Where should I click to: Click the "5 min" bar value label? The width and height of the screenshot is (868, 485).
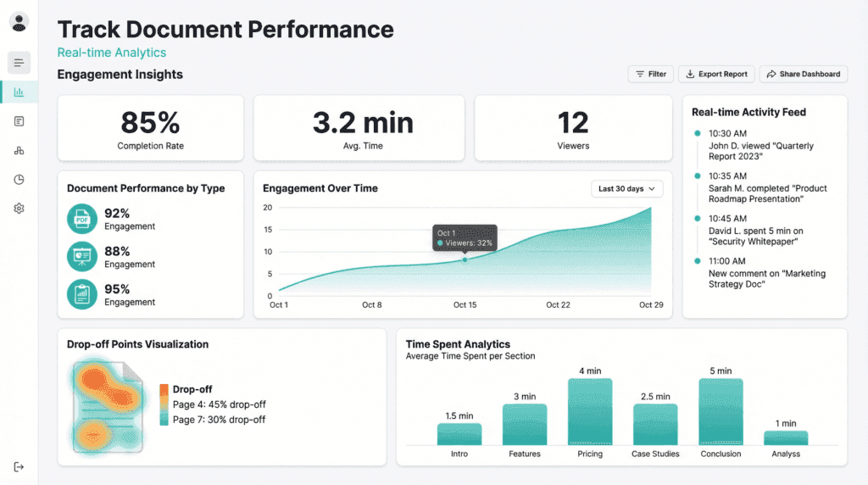(721, 371)
